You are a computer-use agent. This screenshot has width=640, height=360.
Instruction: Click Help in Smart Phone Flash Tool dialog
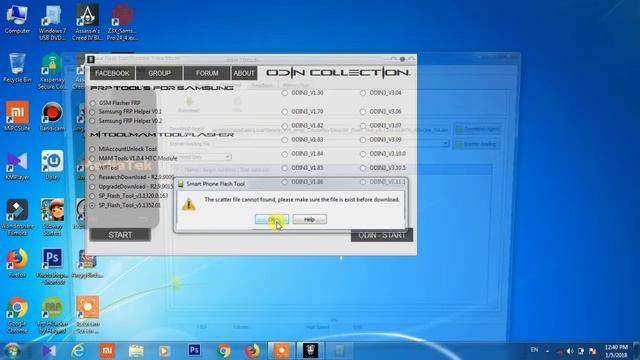[x=309, y=219]
